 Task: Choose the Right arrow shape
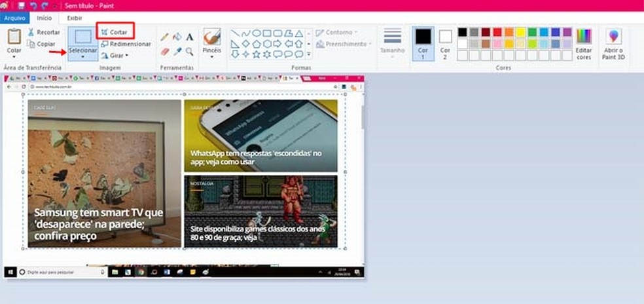[x=277, y=44]
